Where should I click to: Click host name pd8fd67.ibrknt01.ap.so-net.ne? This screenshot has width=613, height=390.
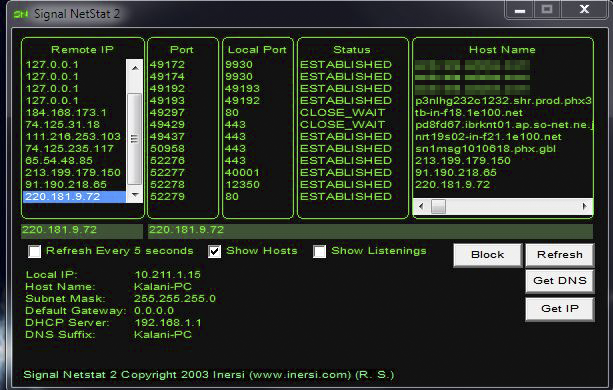[504, 125]
